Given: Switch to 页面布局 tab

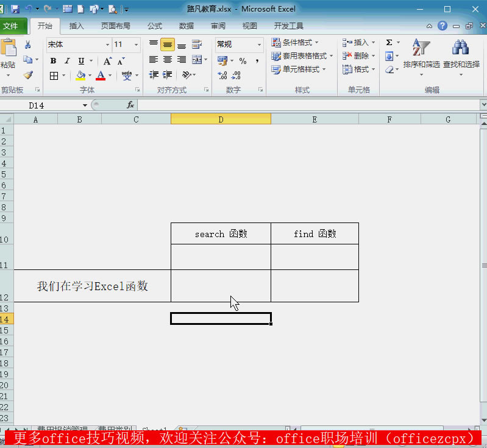Looking at the screenshot, I should click(116, 26).
